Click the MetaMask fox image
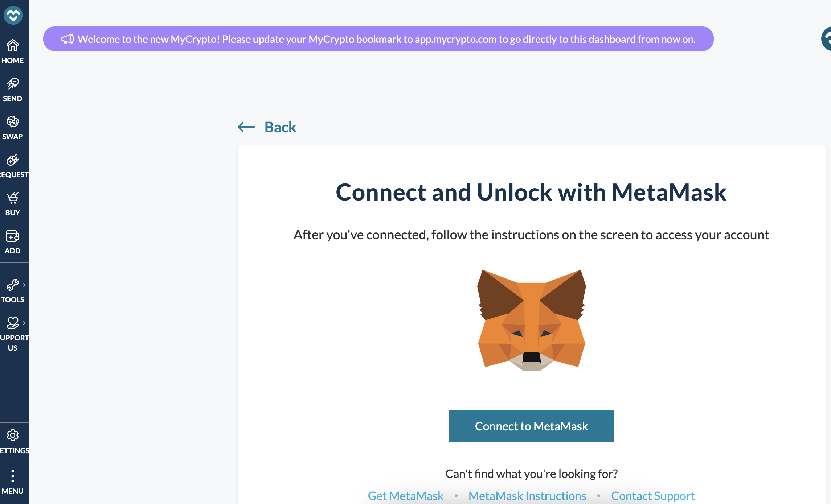Viewport: 831px width, 504px height. pos(531,320)
